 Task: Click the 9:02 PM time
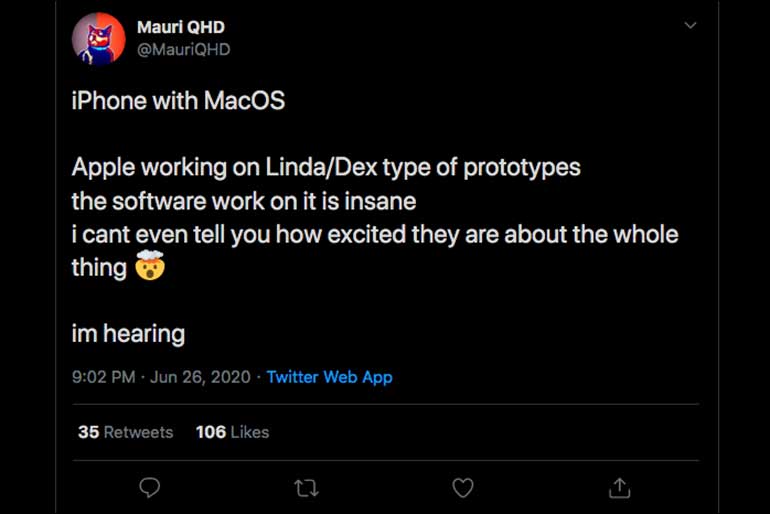[103, 377]
